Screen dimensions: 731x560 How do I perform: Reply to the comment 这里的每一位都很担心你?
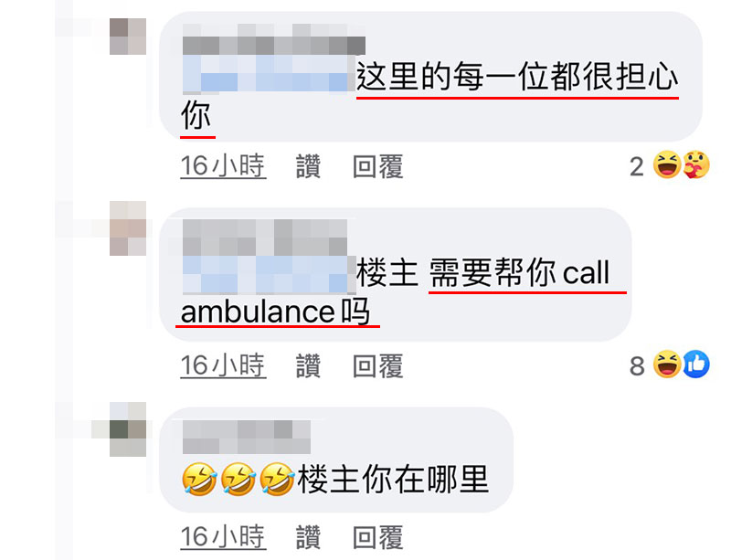coord(377,166)
